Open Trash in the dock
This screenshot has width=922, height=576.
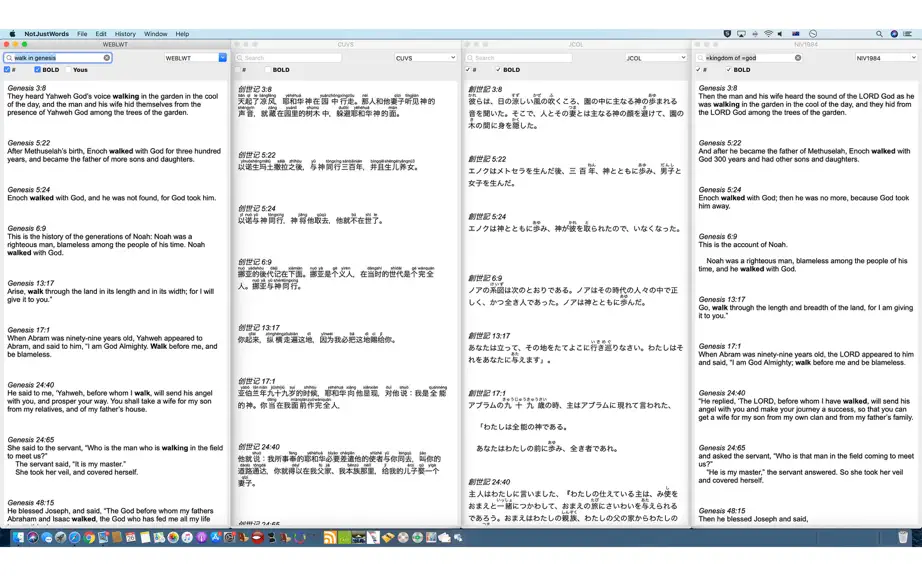[903, 537]
